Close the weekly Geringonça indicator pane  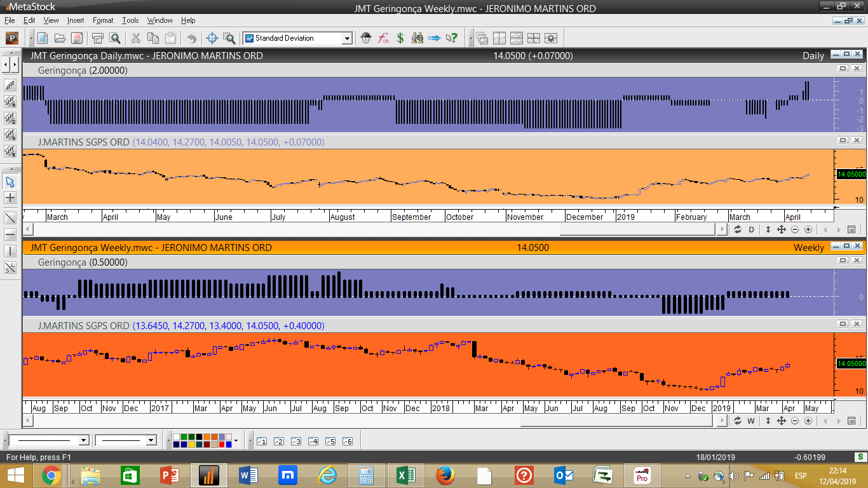click(x=857, y=261)
